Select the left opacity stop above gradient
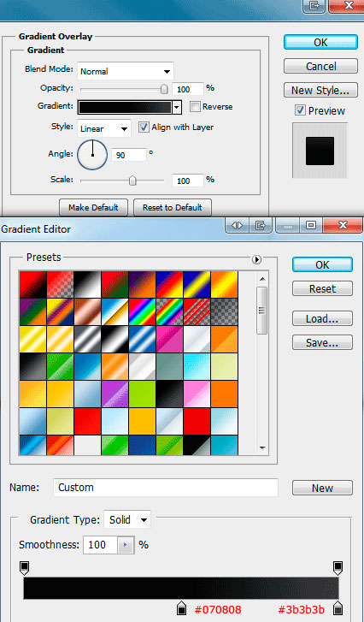 point(24,568)
